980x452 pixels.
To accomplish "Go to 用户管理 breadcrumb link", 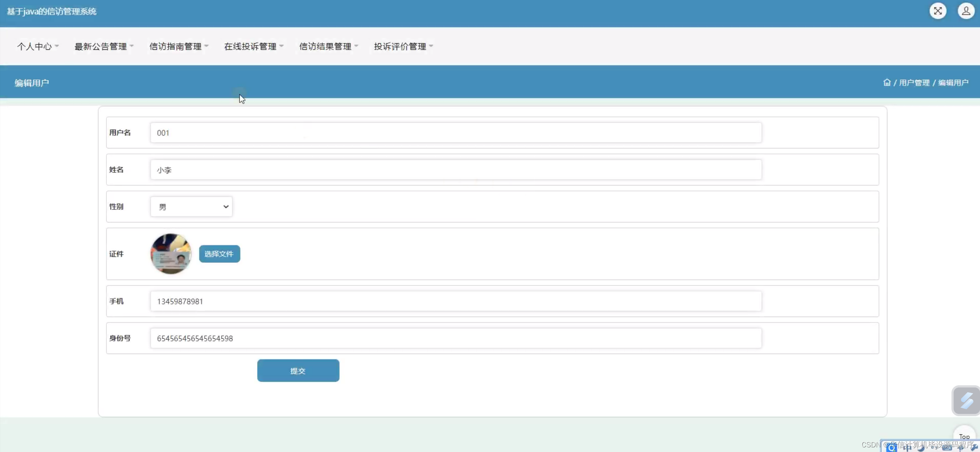I will pos(914,83).
